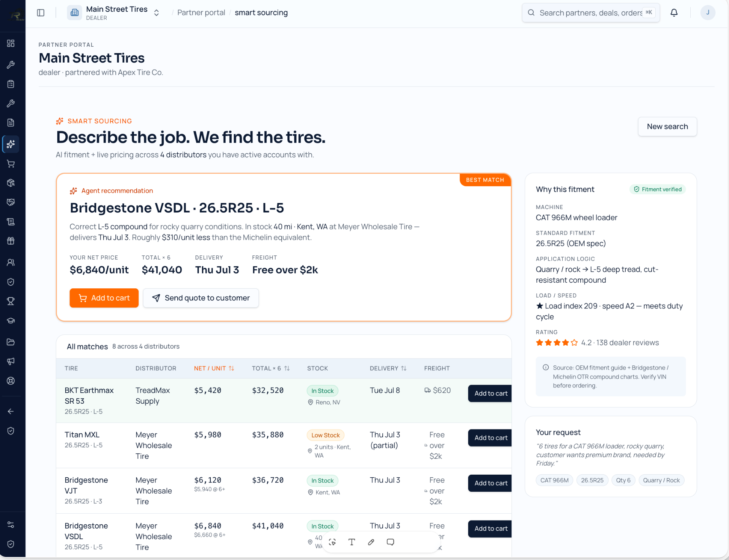Screen dimensions: 729x560
Task: Open the folder icon in sidebar
Action: click(x=11, y=342)
